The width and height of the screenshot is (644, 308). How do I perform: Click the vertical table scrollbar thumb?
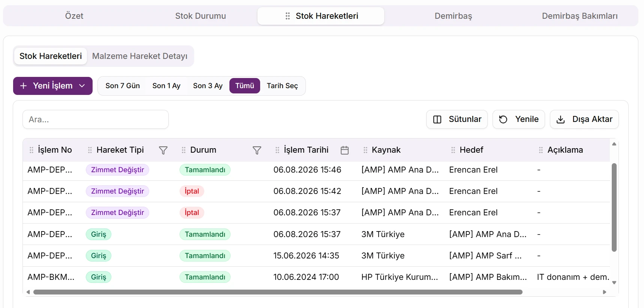tap(614, 207)
